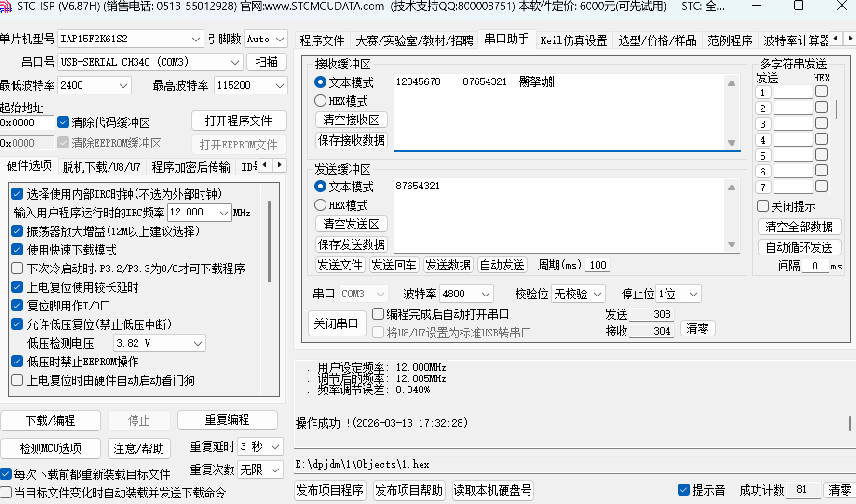Select HEX模式 in the send buffer
The width and height of the screenshot is (856, 504).
pos(320,205)
